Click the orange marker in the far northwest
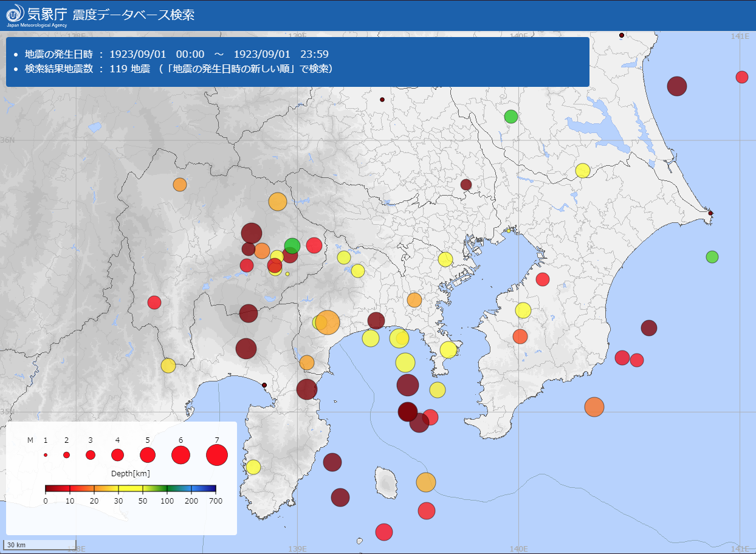 pyautogui.click(x=180, y=185)
